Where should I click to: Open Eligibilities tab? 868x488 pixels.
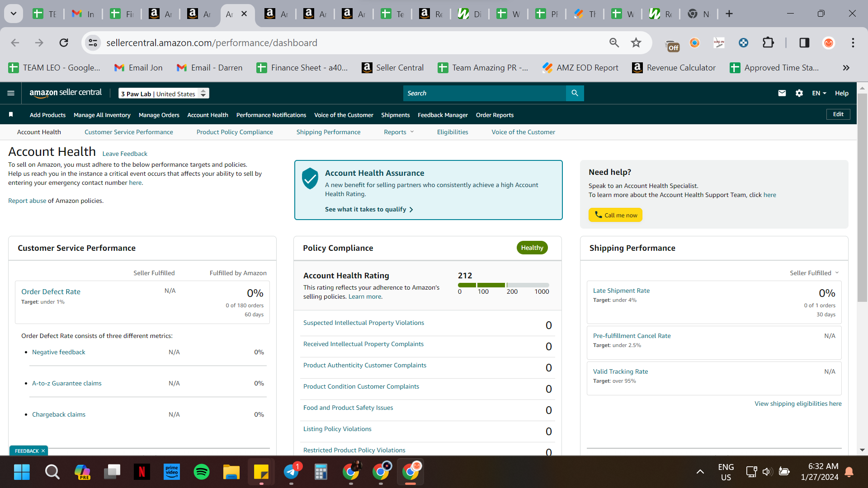[453, 132]
